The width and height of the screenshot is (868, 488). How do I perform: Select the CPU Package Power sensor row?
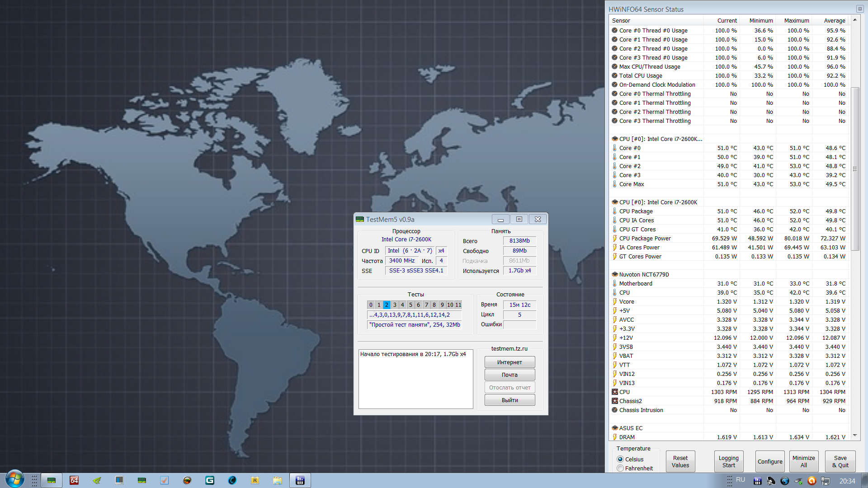pyautogui.click(x=645, y=239)
